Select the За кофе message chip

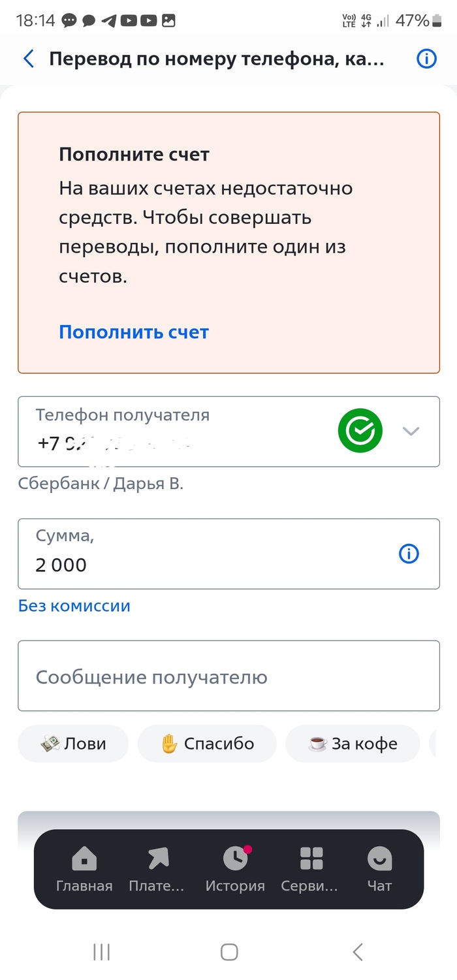353,744
